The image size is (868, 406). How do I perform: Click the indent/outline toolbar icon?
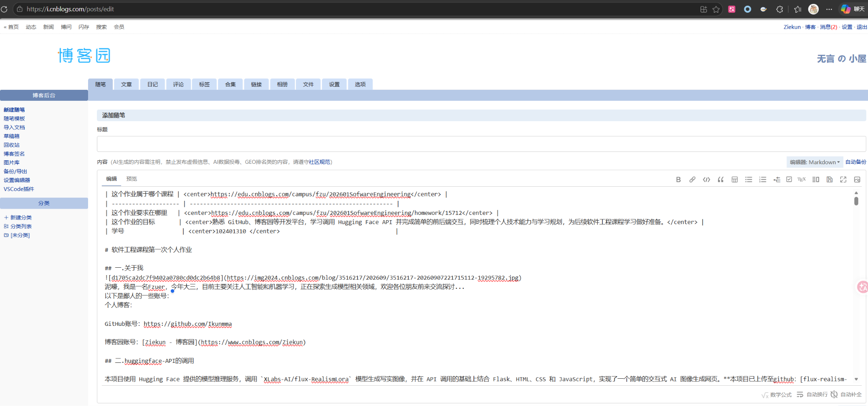pyautogui.click(x=777, y=180)
